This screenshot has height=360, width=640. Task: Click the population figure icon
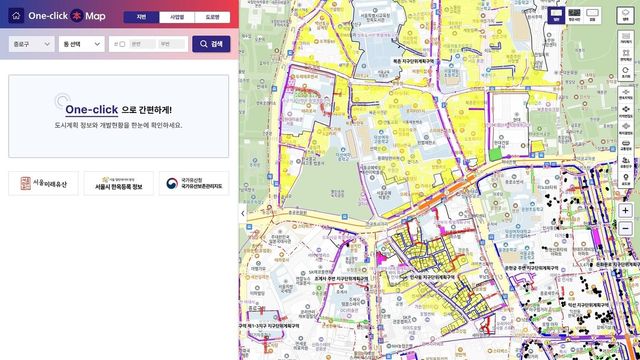pyautogui.click(x=625, y=163)
